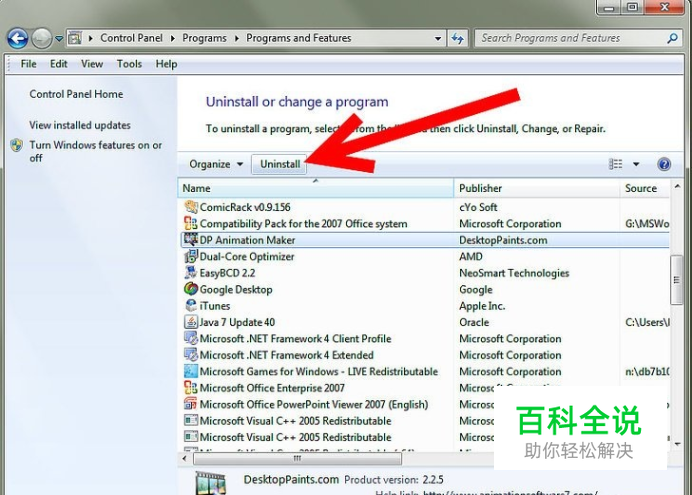Open the Organize dropdown
The width and height of the screenshot is (692, 495).
pos(216,164)
